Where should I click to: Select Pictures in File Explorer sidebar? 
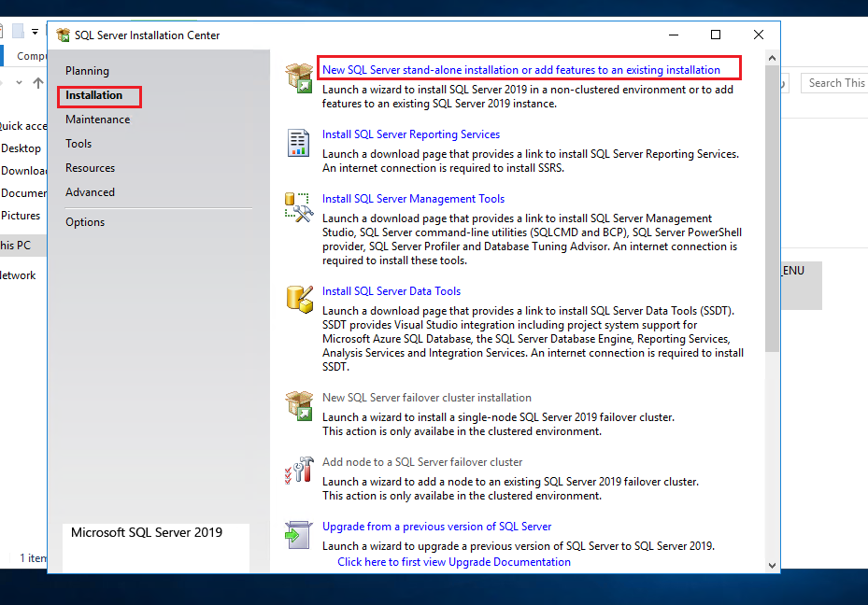point(21,215)
